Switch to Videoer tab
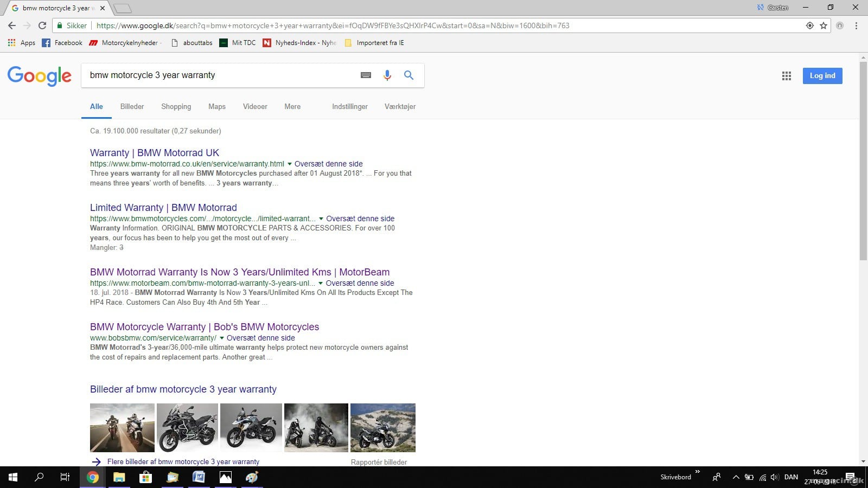Screen dimensions: 868x488 (x=255, y=107)
